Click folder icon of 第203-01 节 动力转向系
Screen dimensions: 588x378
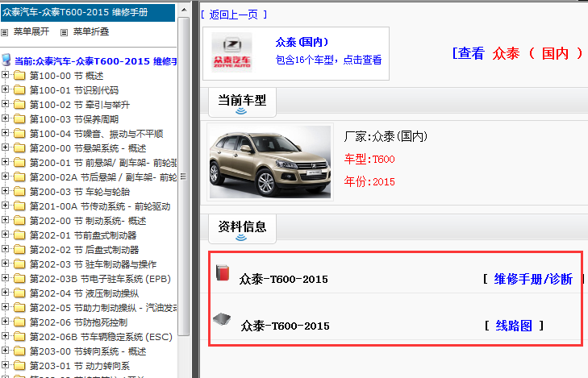[19, 366]
